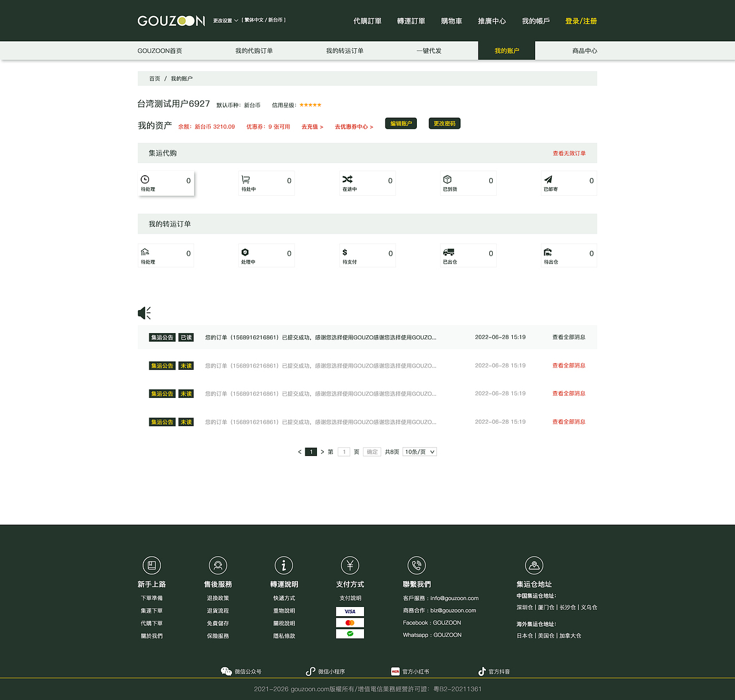Image resolution: width=735 pixels, height=700 pixels.
Task: Click the five-star 信用星级 rating
Action: tap(310, 105)
